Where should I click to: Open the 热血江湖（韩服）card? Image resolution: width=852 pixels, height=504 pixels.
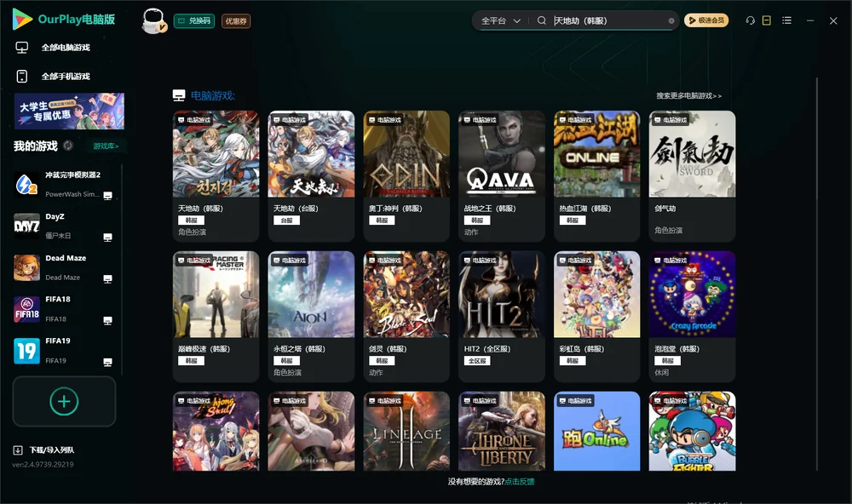point(596,176)
